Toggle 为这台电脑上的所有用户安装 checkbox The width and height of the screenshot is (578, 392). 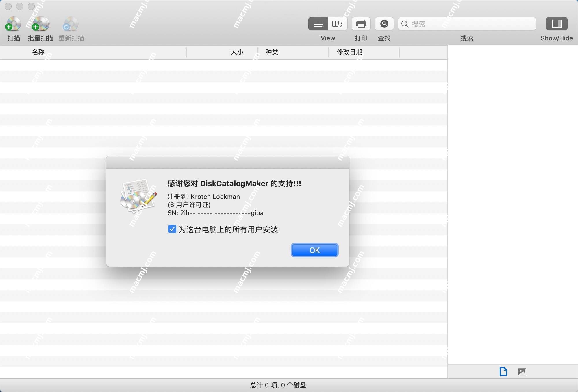coord(172,229)
